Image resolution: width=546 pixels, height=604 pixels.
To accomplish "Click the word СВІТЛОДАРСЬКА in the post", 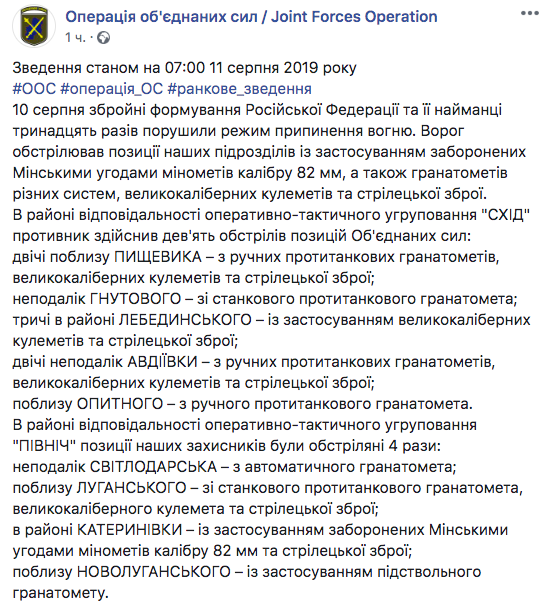I will point(153,467).
